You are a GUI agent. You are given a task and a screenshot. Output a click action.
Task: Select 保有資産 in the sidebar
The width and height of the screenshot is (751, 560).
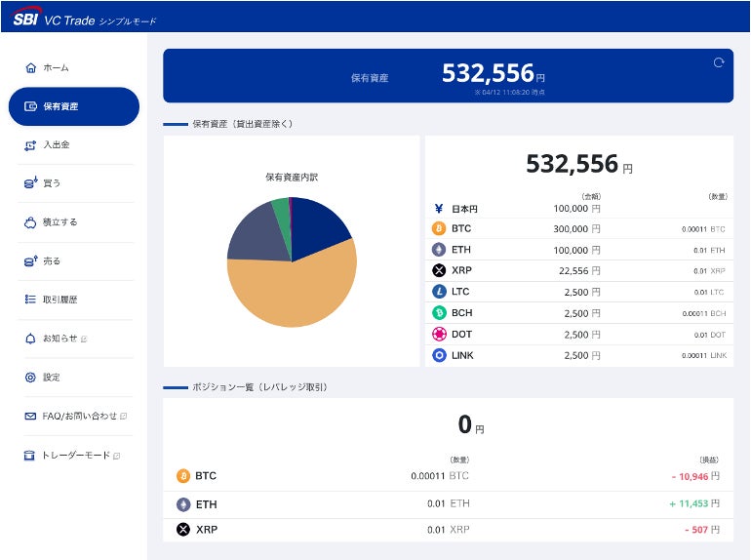[x=73, y=106]
